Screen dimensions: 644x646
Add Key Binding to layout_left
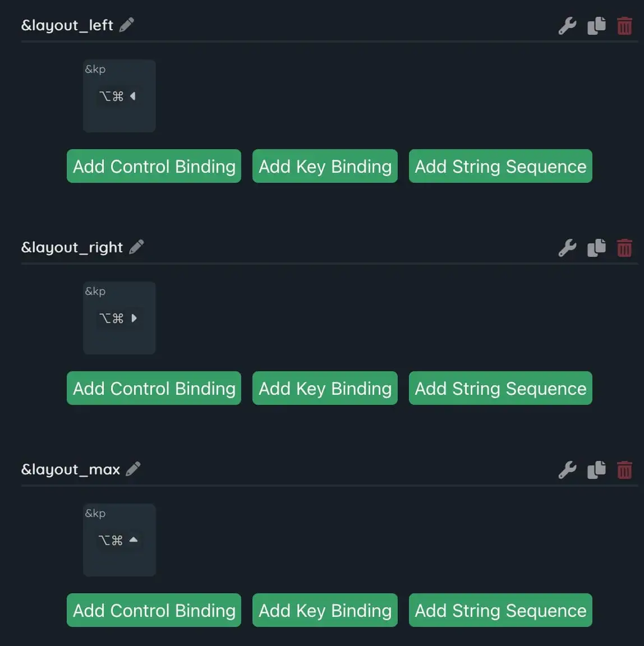[325, 166]
